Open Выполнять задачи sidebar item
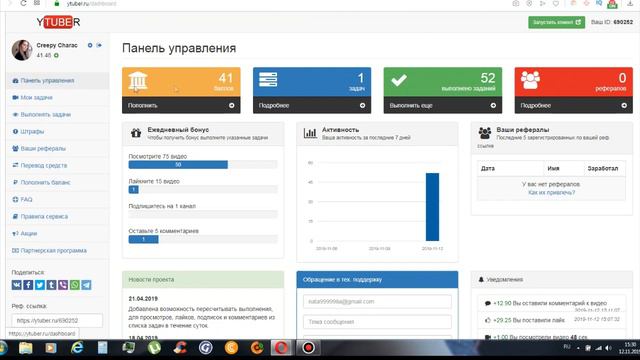The height and width of the screenshot is (360, 640). [58, 115]
